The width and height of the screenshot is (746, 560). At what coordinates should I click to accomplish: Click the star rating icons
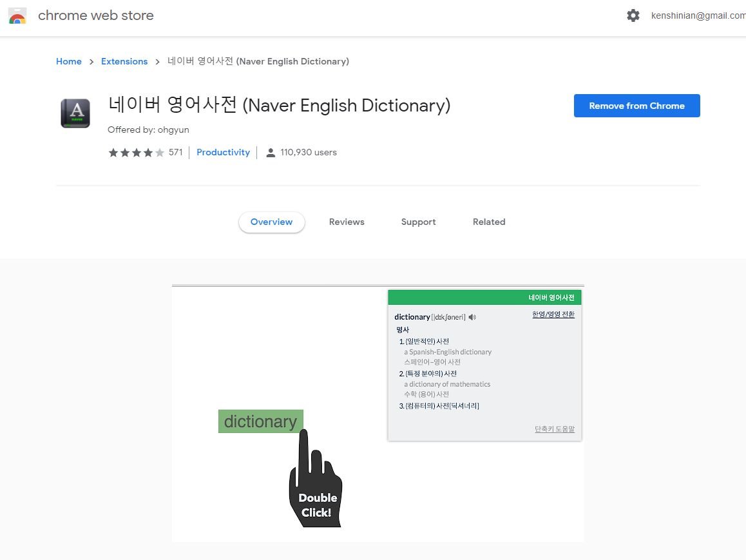click(136, 153)
